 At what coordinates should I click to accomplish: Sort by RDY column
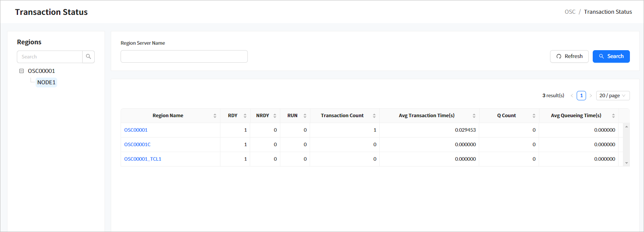[245, 116]
